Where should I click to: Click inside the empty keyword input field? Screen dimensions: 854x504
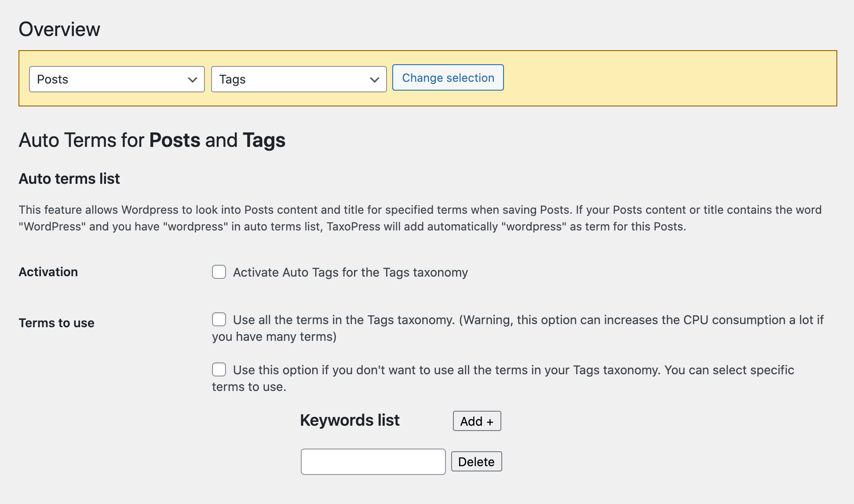(x=373, y=461)
